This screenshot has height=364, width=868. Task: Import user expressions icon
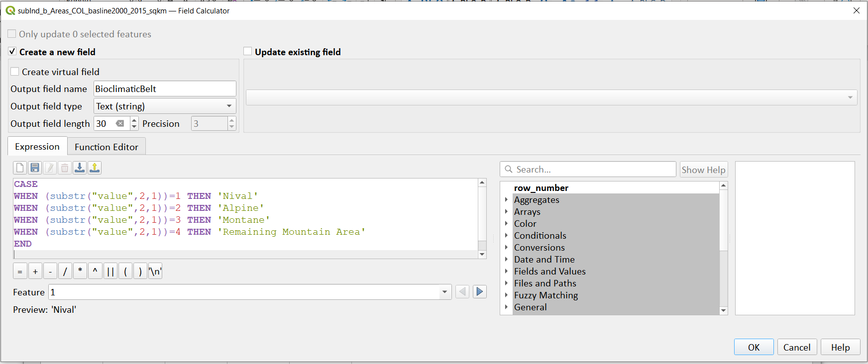[x=80, y=168]
